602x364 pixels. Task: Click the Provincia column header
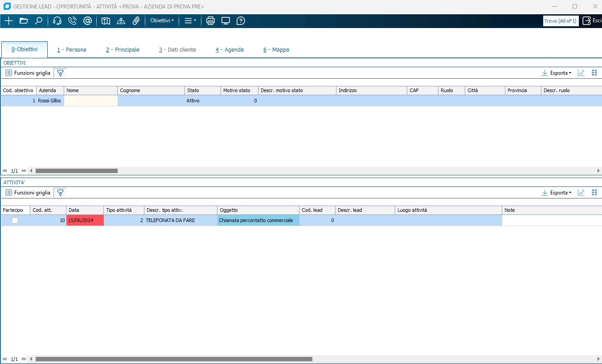click(x=523, y=90)
